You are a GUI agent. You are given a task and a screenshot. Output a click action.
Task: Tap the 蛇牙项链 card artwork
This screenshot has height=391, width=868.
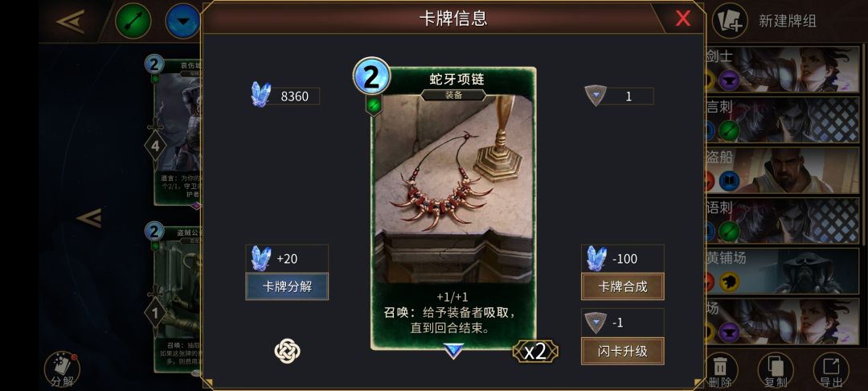pyautogui.click(x=453, y=188)
